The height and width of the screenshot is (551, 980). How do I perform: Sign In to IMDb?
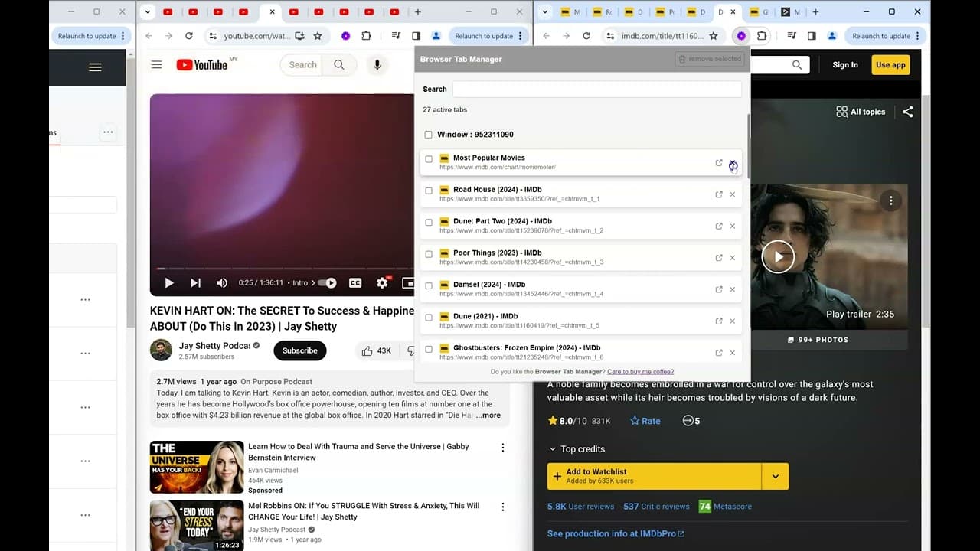coord(845,65)
